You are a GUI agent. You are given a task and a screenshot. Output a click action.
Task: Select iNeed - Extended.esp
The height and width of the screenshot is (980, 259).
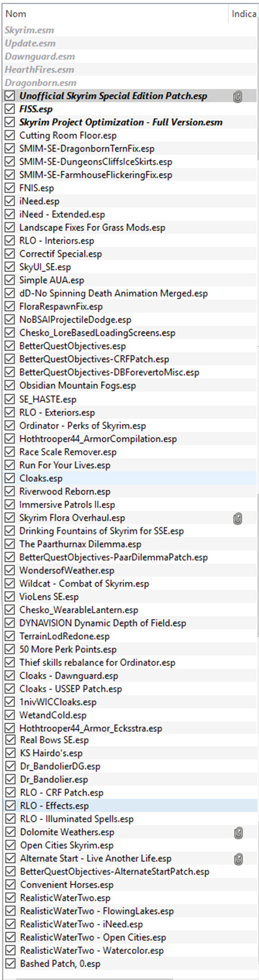[x=62, y=214]
